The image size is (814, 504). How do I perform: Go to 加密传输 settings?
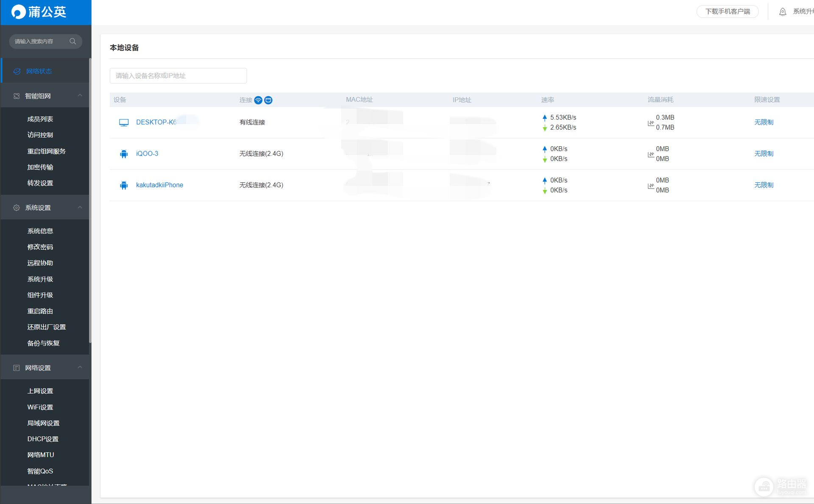pyautogui.click(x=40, y=167)
